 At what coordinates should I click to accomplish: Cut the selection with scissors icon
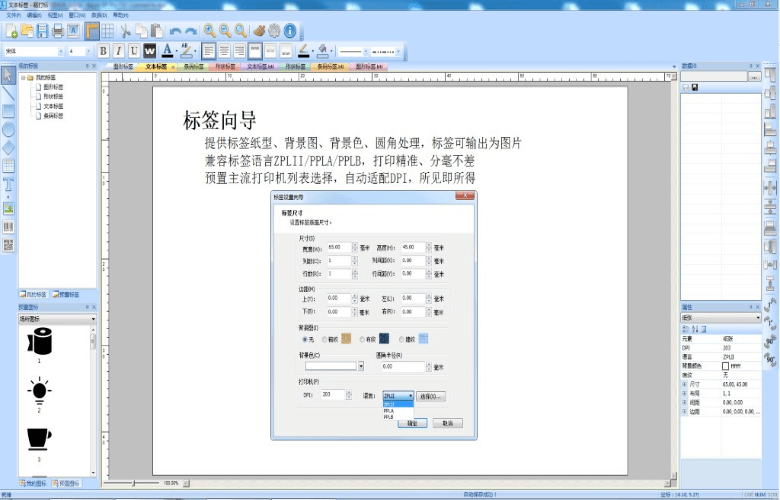(125, 31)
